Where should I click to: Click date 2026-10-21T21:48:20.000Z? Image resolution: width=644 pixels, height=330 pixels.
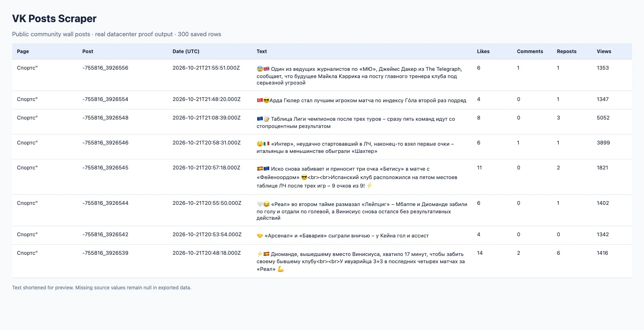coord(206,99)
